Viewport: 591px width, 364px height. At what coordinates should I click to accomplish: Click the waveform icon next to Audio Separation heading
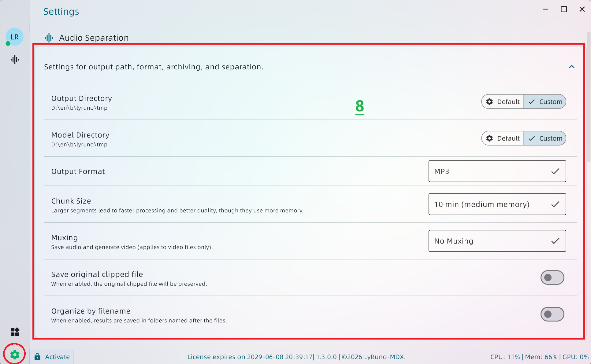(49, 37)
